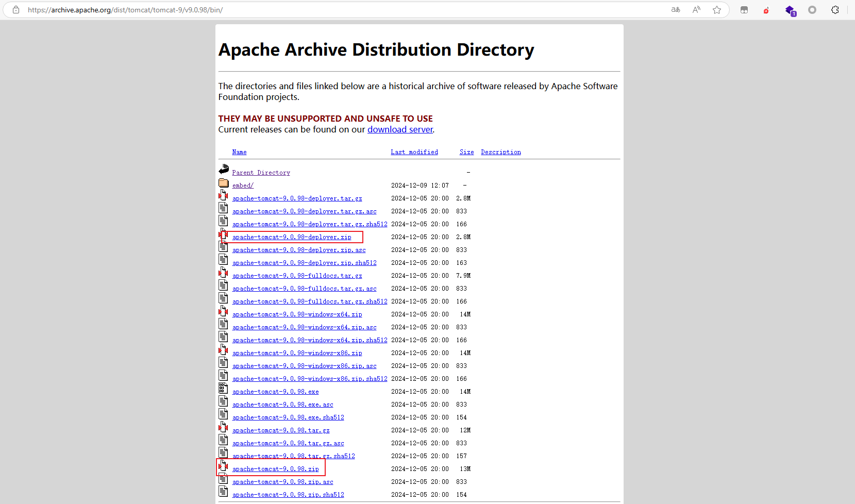Click the Apache Archive Distribution Directory heading

point(376,49)
